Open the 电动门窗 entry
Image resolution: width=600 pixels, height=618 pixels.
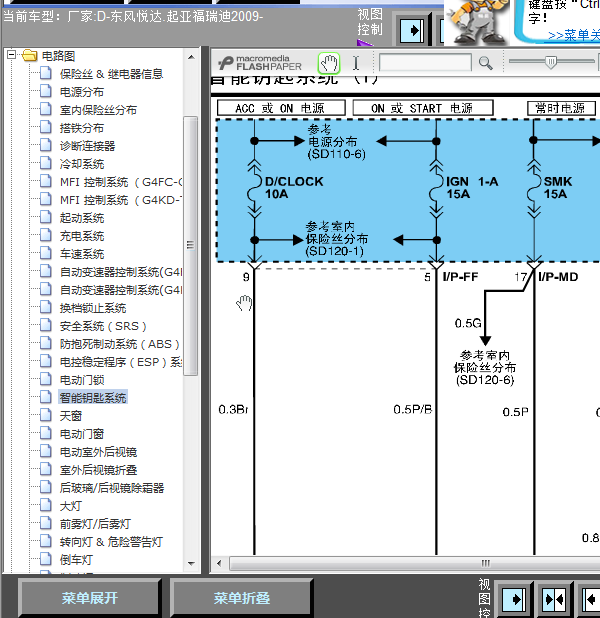82,434
